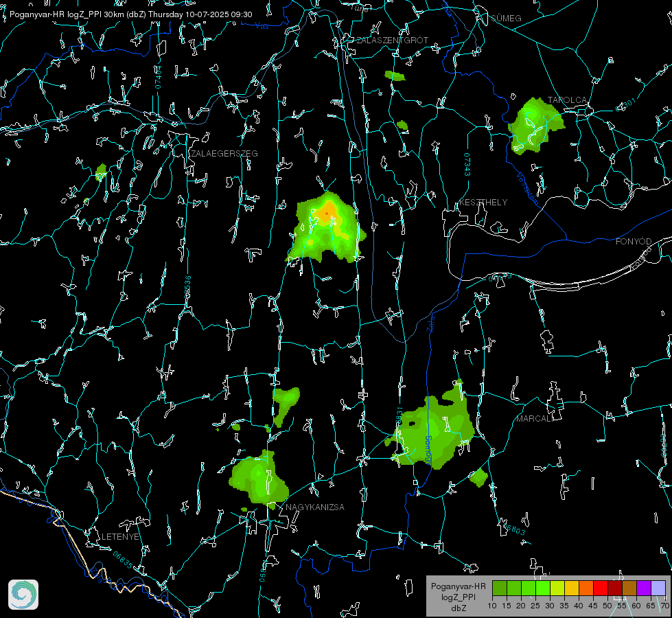The height and width of the screenshot is (618, 672).
Task: Click the LETENYE city label
Action: 120,537
